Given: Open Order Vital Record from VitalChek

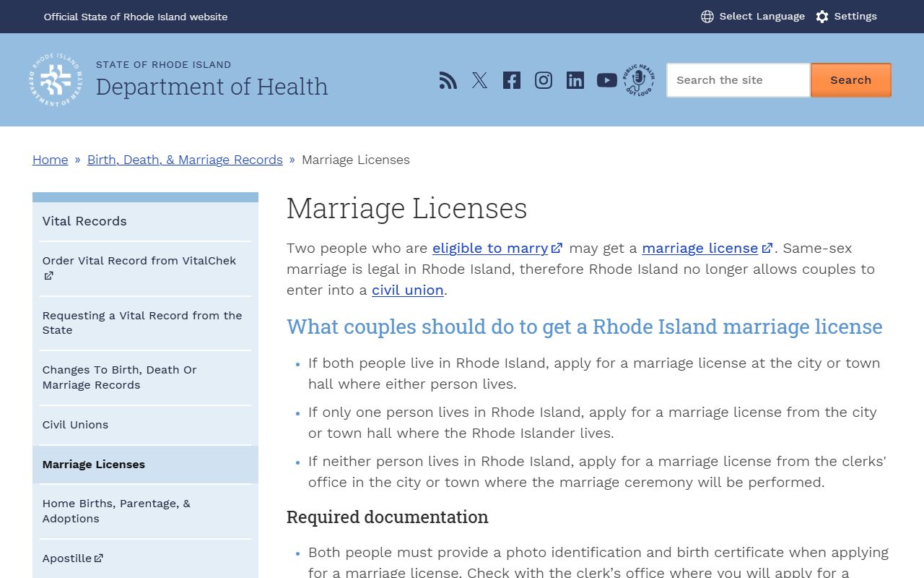Looking at the screenshot, I should [145, 268].
